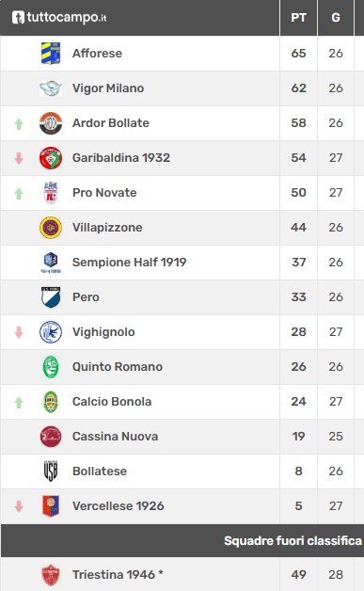Select the Pero shield logo
Image resolution: width=364 pixels, height=591 pixels.
tap(51, 297)
